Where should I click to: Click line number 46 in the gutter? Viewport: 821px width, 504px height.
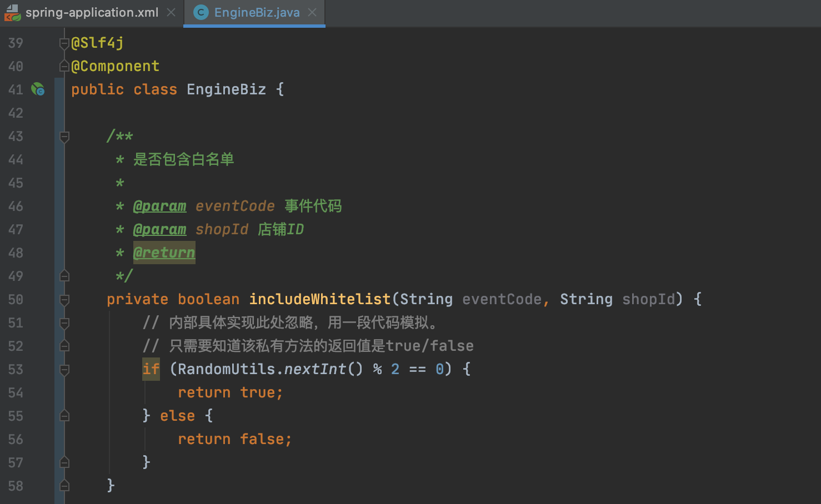[x=16, y=206]
